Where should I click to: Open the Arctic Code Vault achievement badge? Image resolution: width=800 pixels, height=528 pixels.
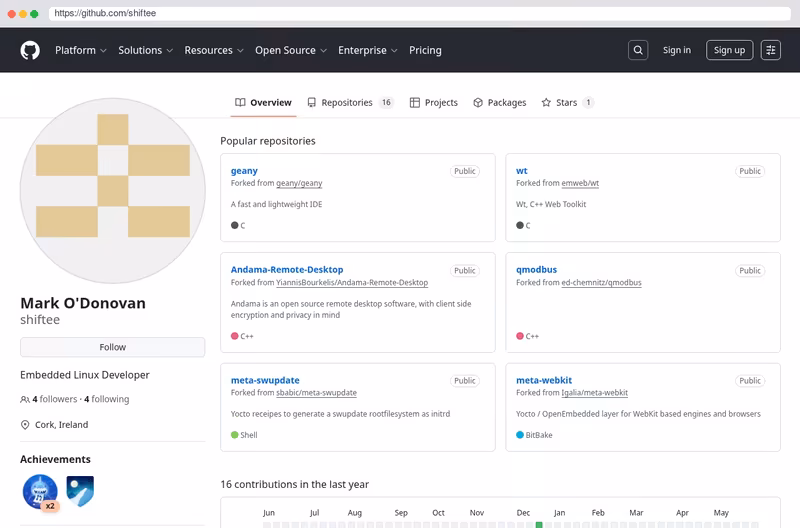(x=80, y=491)
